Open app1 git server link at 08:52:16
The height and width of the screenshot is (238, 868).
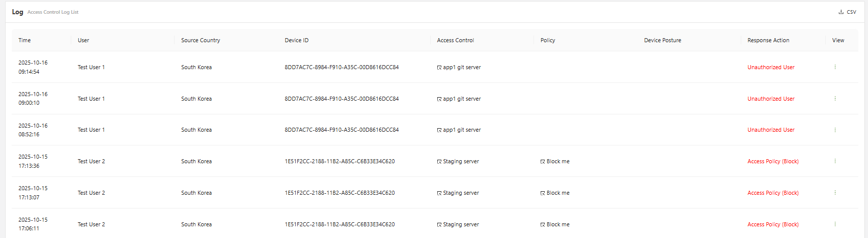(x=461, y=130)
